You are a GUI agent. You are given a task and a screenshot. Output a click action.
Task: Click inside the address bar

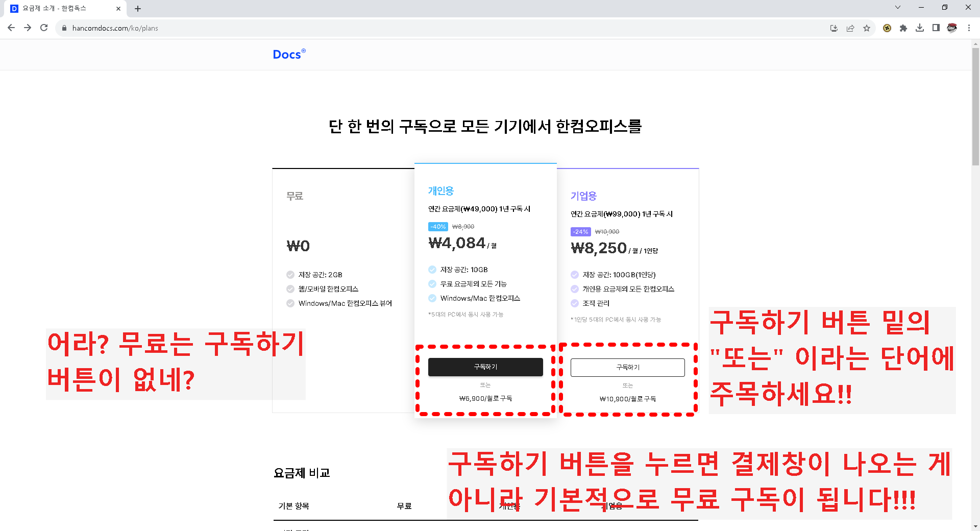pos(204,28)
